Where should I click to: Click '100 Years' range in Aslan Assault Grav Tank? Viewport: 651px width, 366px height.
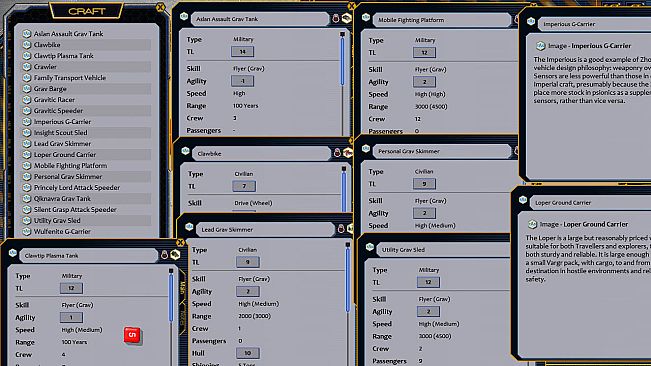tap(245, 106)
